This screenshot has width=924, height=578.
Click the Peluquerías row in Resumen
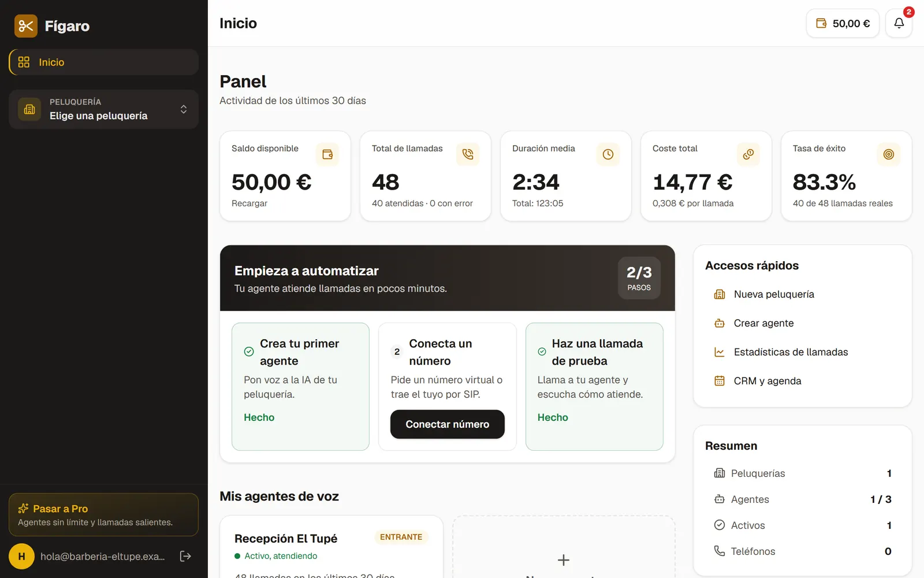pos(803,473)
